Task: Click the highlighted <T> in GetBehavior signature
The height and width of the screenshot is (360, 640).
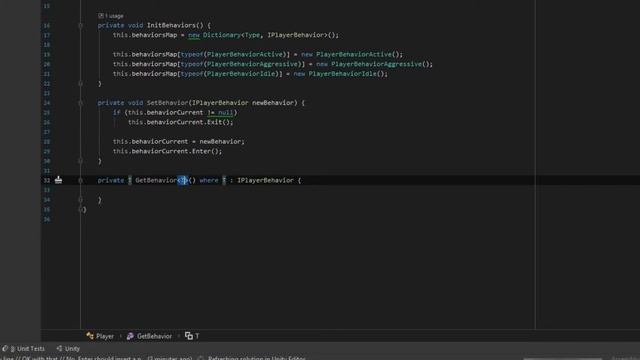Action: [182, 180]
